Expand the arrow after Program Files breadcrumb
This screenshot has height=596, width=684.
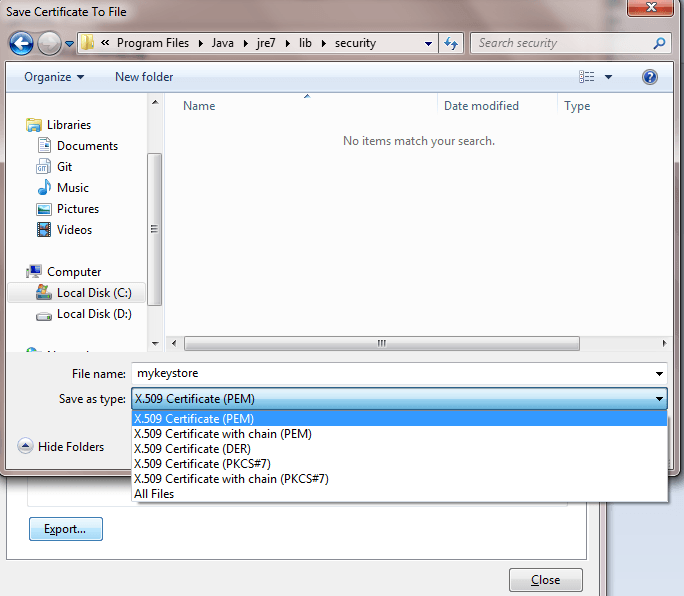tap(201, 43)
